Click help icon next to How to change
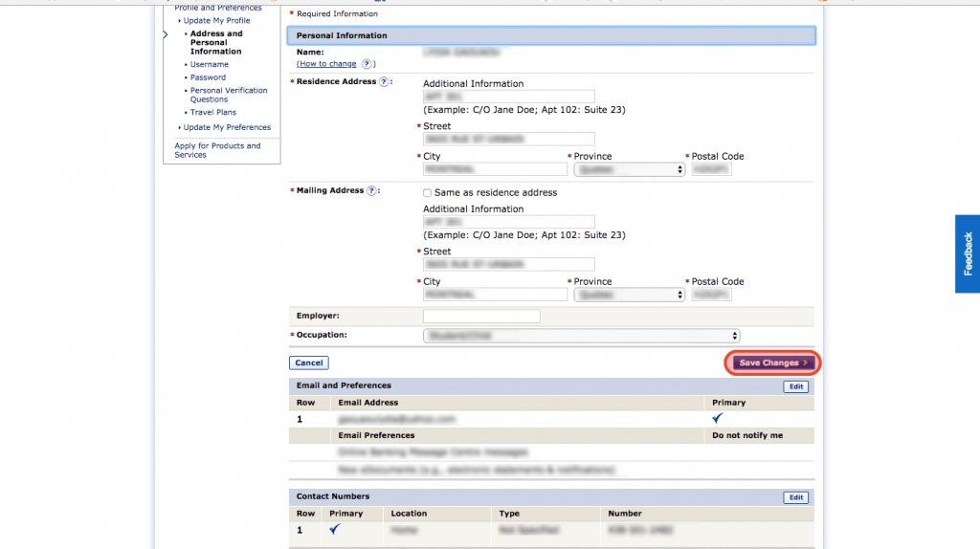The image size is (980, 549). tap(367, 64)
